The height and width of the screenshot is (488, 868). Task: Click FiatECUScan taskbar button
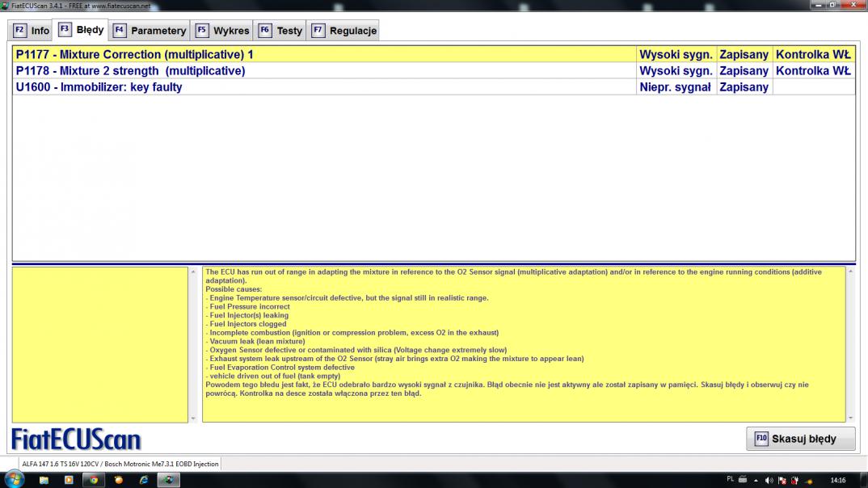168,480
